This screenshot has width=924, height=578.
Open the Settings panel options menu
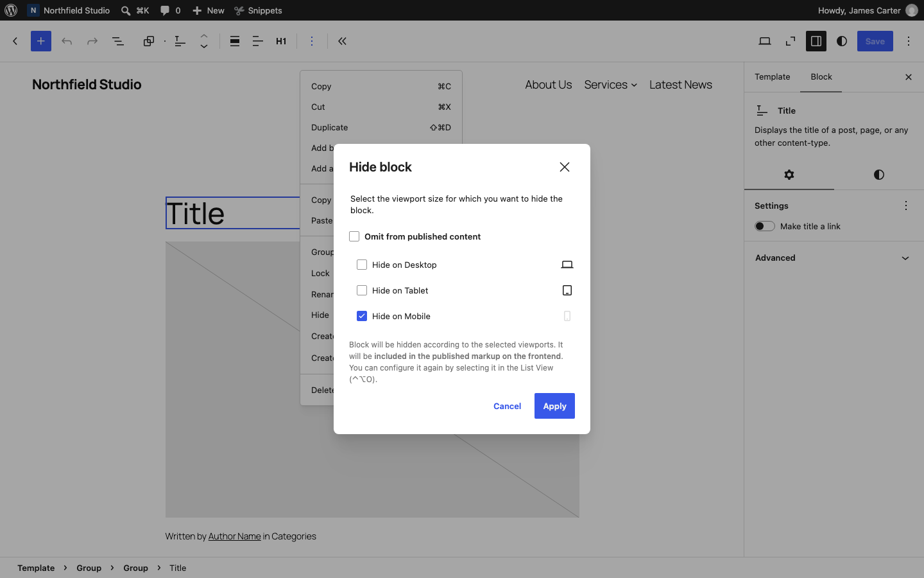pyautogui.click(x=906, y=206)
